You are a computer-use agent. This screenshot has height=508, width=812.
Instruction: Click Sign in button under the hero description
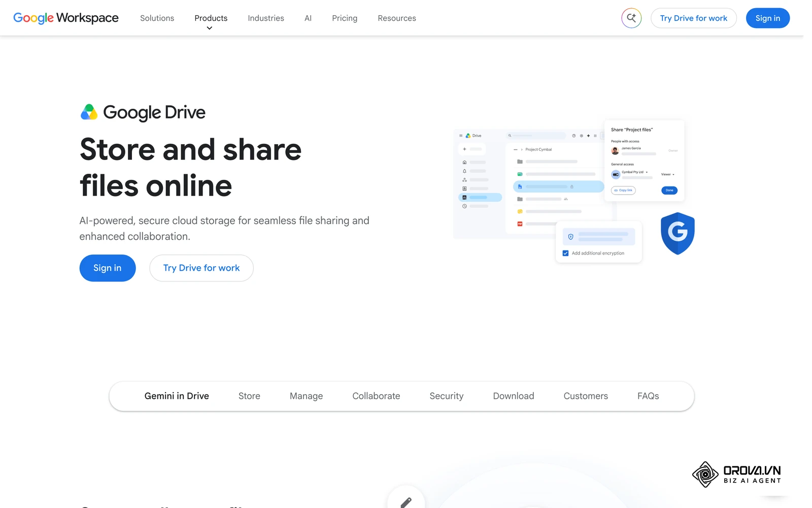tap(108, 268)
